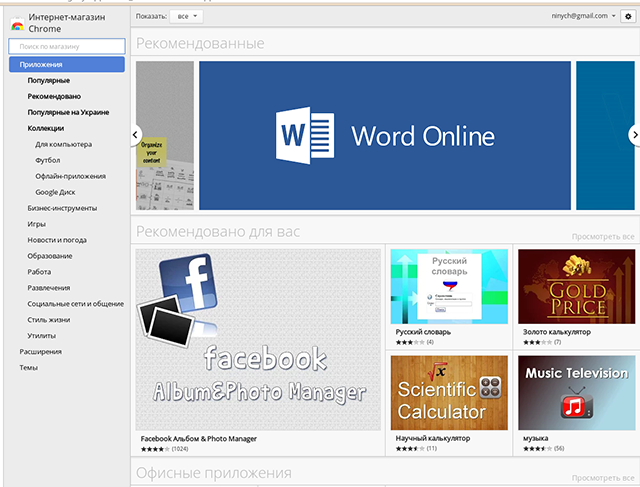Click the Organize your content banner
The height and width of the screenshot is (487, 640).
tap(165, 136)
